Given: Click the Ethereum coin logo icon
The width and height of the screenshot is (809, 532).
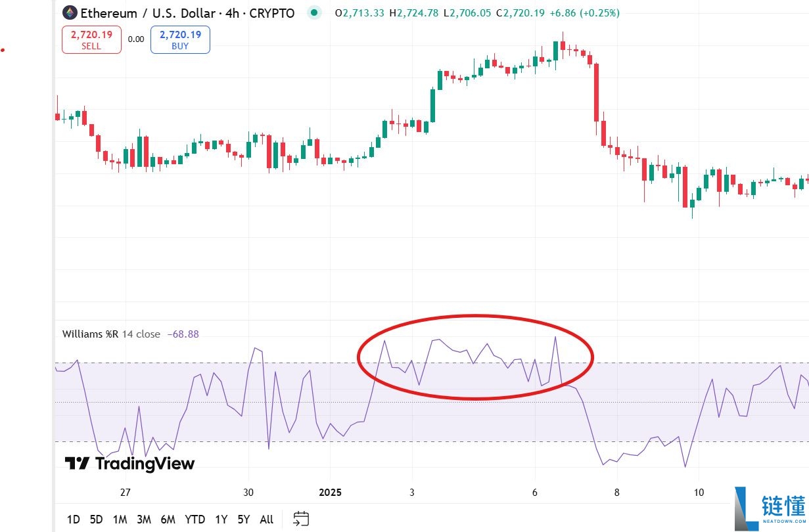Looking at the screenshot, I should coord(70,12).
